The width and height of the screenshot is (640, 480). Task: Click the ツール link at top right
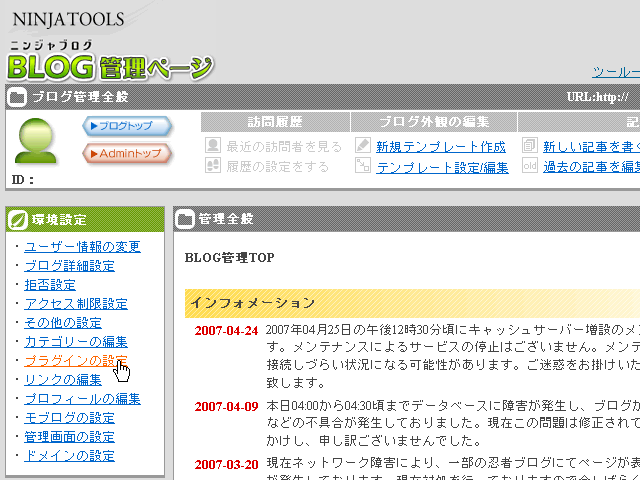(x=616, y=72)
